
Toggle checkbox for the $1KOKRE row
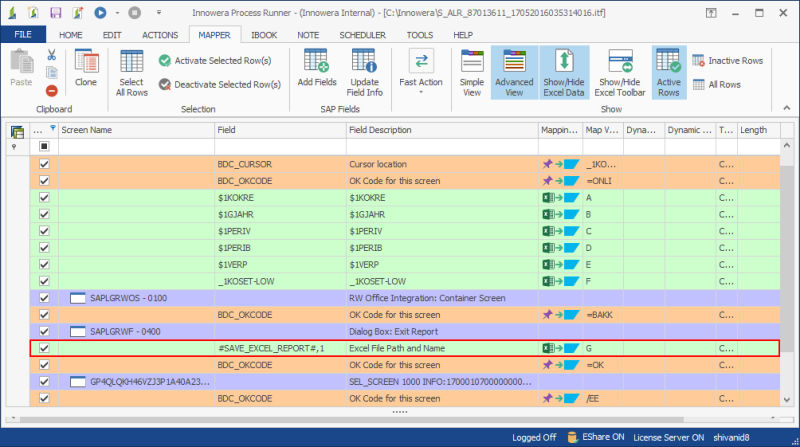click(43, 197)
